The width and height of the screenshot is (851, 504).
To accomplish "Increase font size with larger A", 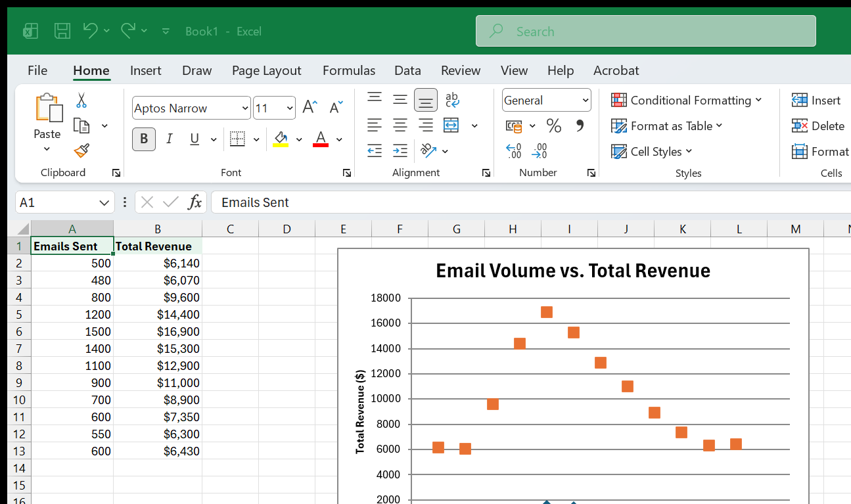I will pos(310,108).
